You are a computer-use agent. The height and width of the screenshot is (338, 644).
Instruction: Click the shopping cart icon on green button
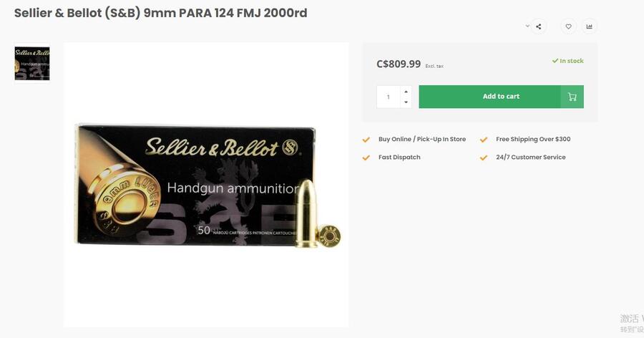572,97
